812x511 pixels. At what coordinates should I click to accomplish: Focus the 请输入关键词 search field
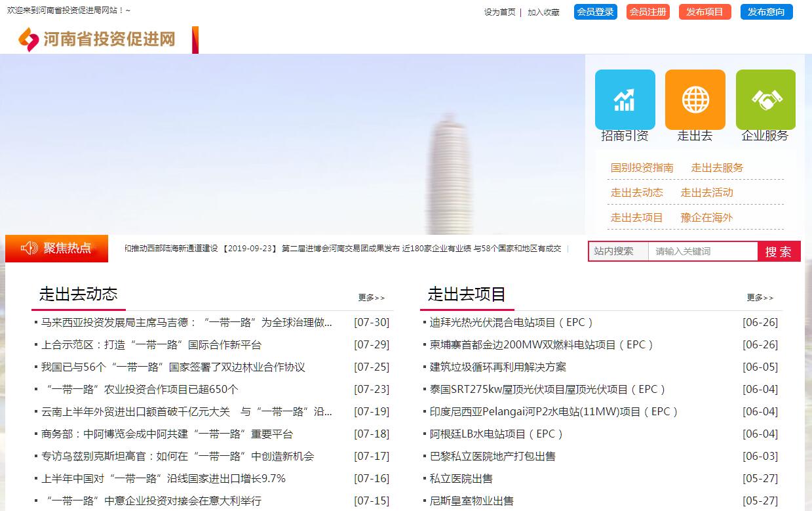[703, 251]
